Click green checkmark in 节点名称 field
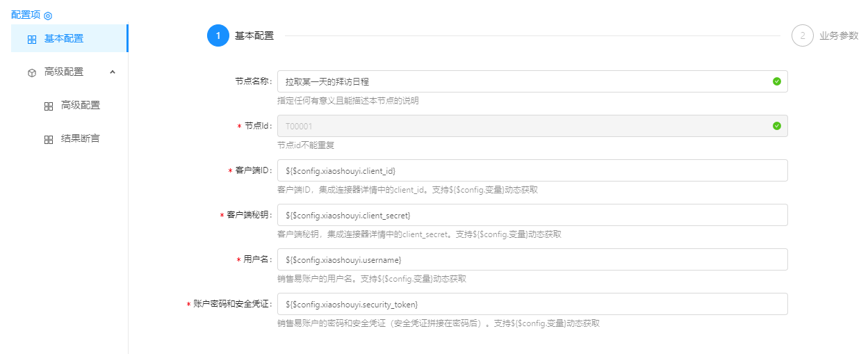 [776, 81]
